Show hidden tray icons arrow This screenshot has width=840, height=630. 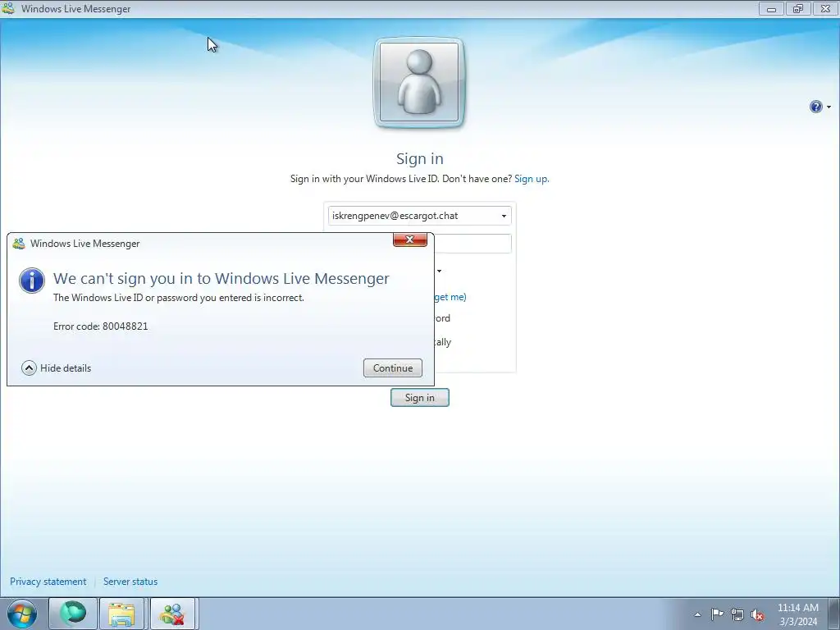(x=697, y=614)
